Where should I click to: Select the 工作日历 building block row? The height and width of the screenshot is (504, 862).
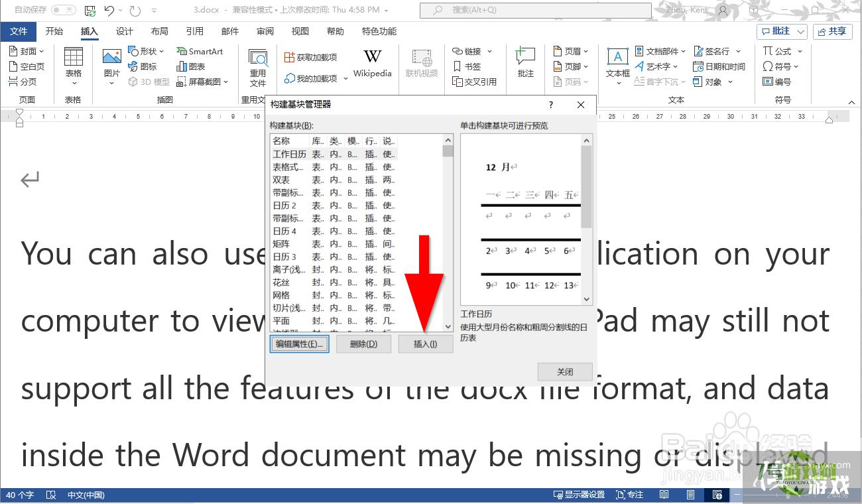point(334,154)
